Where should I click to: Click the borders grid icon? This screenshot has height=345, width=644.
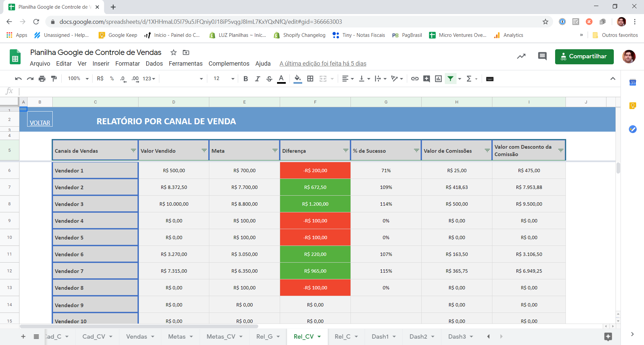point(310,79)
